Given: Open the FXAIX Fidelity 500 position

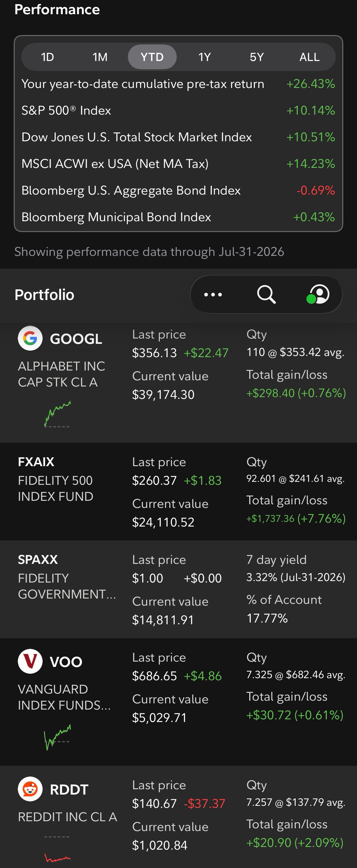Looking at the screenshot, I should 178,492.
